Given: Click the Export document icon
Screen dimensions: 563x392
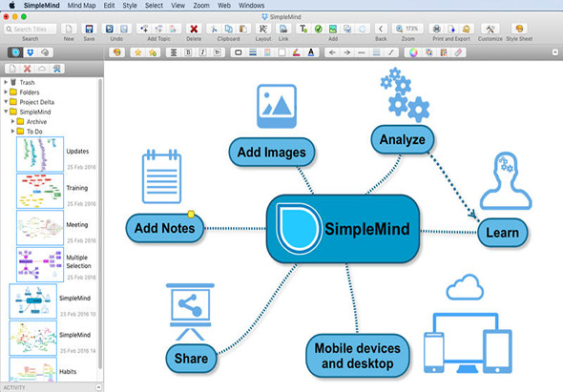Looking at the screenshot, I should click(x=451, y=29).
